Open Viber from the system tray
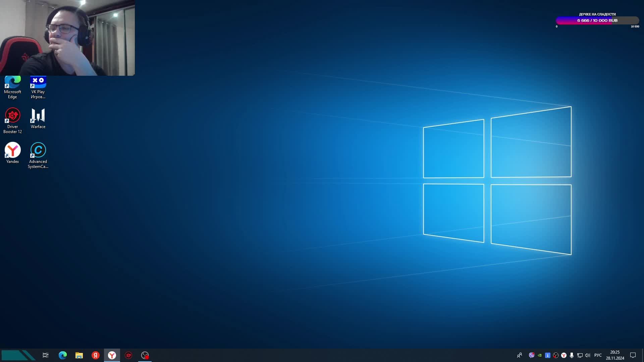Viewport: 644px width, 362px height. click(532, 355)
